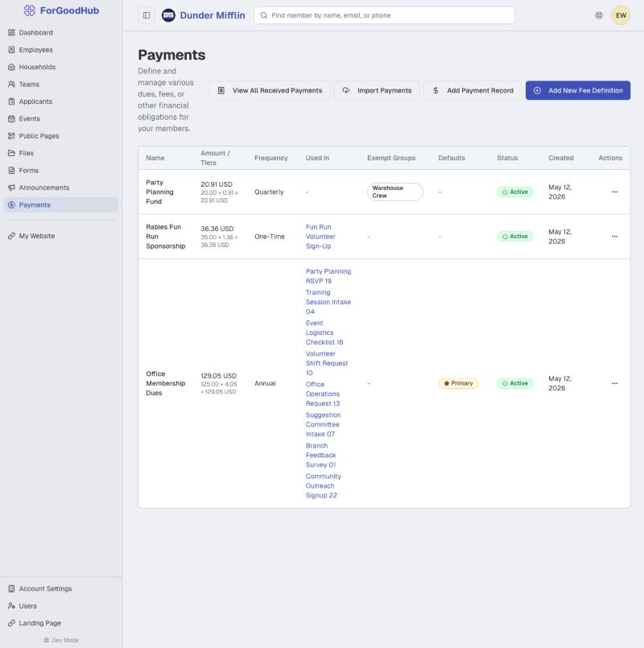Viewport: 644px width, 648px height.
Task: Go to Events page
Action: pos(61,118)
